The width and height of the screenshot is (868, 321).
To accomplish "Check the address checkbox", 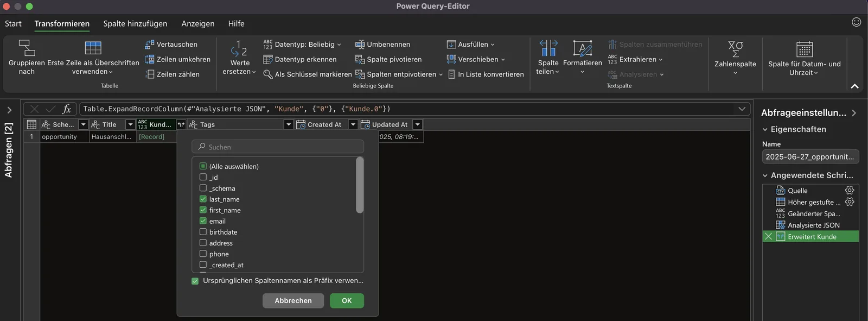I will coord(203,242).
